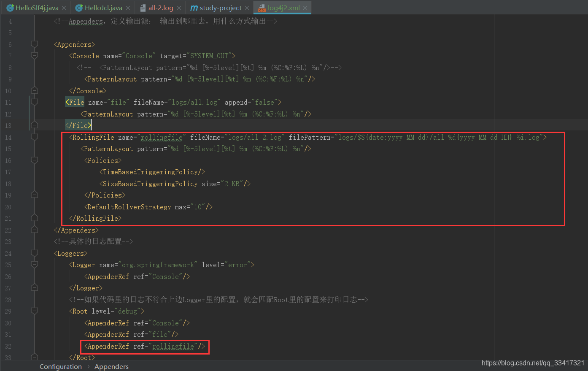Screen dimensions: 588x371
Task: Click the rollingfile AppenderRef value line 32
Action: click(173, 346)
